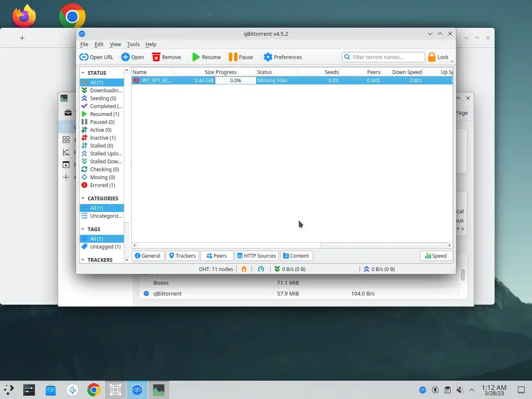Click the Discover shopping bag taskbar icon
Viewport: 532px width, 399px height.
point(51,390)
